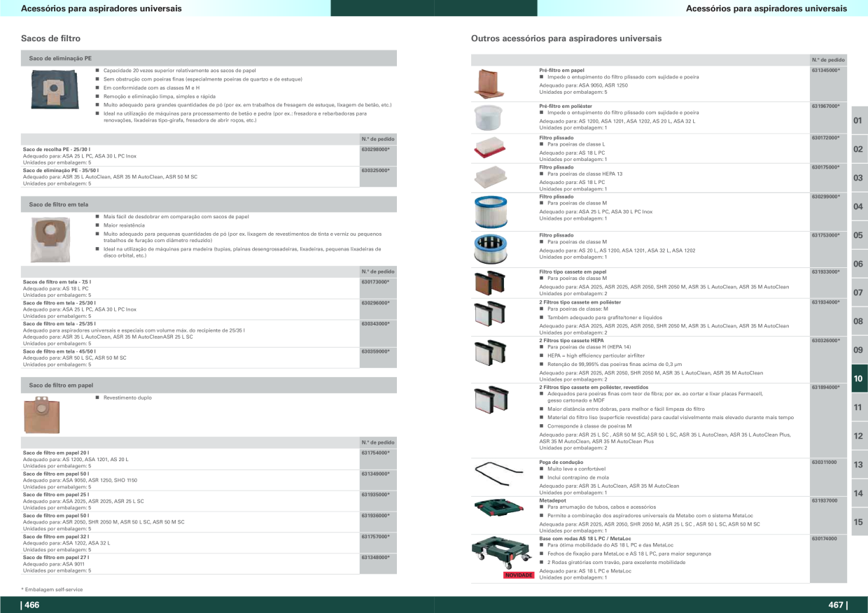Click the class L pleated filter image
This screenshot has height=613, width=868.
pyautogui.click(x=489, y=148)
